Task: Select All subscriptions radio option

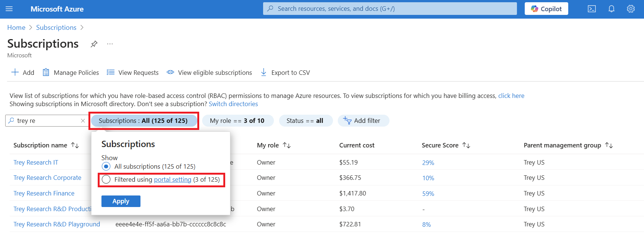Action: pos(106,166)
